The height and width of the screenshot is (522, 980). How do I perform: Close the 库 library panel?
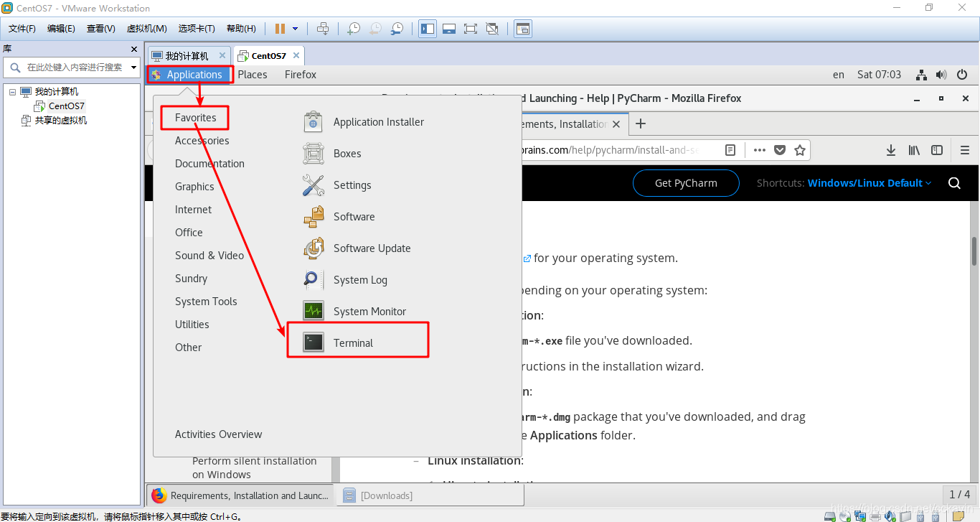[134, 49]
